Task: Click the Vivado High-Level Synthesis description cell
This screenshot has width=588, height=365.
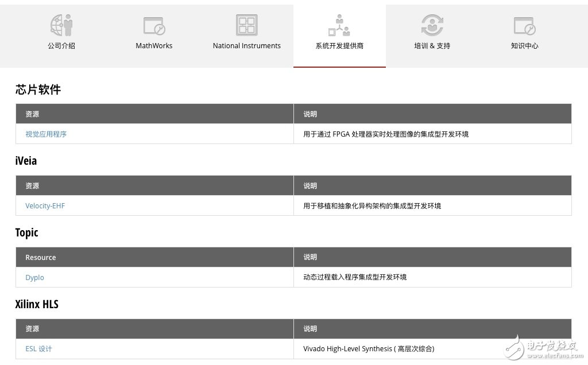Action: point(369,349)
